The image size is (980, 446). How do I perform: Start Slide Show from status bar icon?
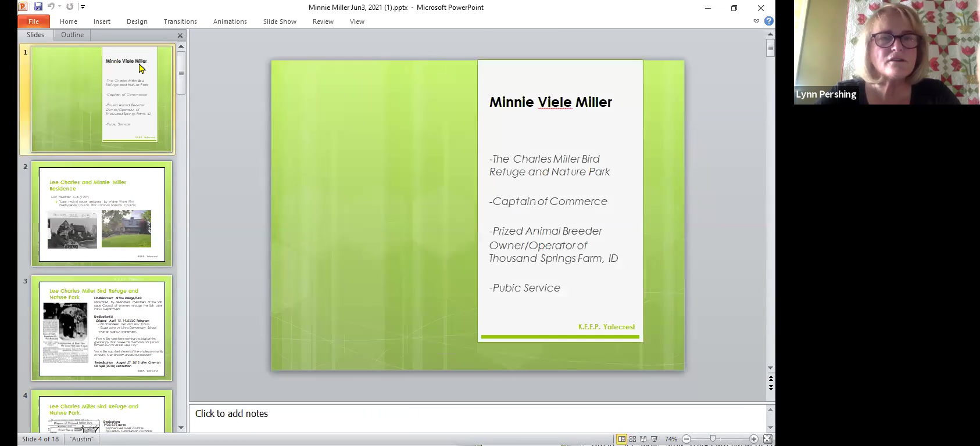click(654, 439)
